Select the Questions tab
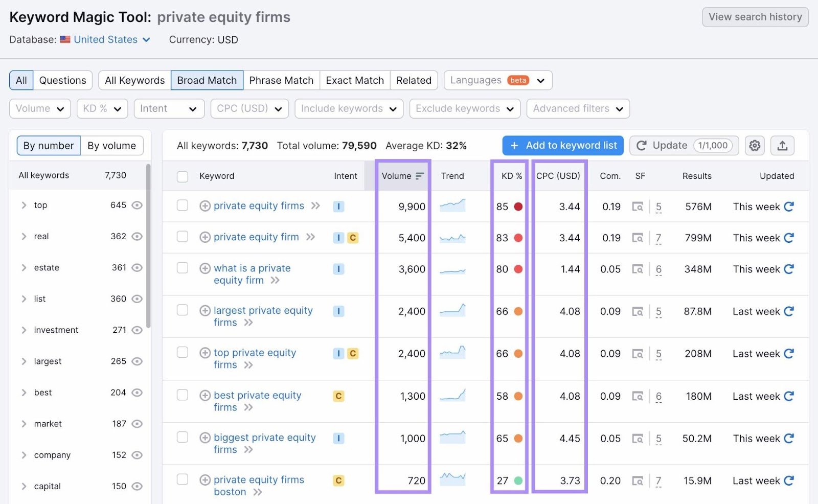 click(x=62, y=80)
